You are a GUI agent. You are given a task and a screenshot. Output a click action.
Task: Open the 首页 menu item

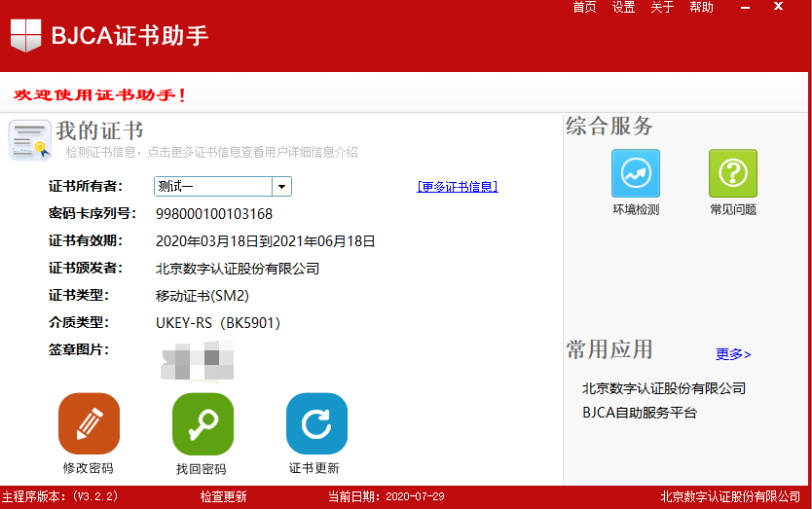(x=585, y=7)
